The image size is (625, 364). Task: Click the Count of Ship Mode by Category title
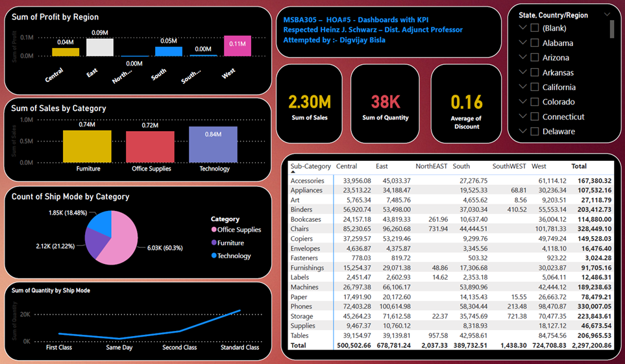click(x=71, y=197)
